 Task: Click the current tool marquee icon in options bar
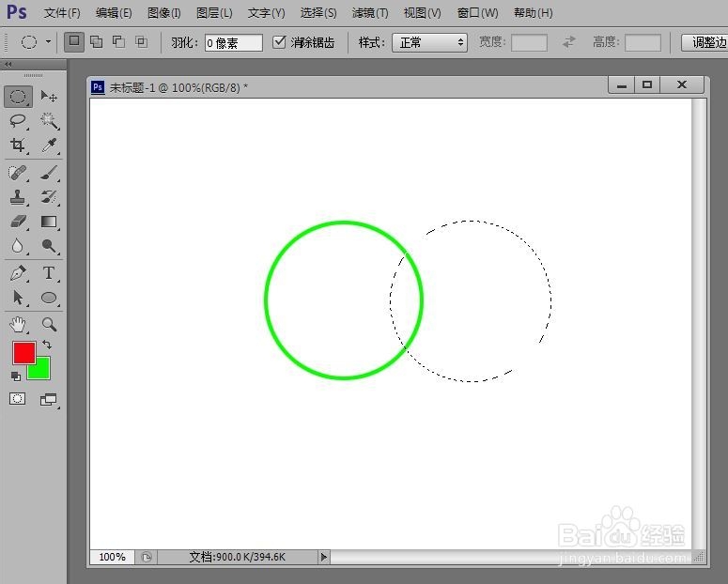pyautogui.click(x=29, y=41)
